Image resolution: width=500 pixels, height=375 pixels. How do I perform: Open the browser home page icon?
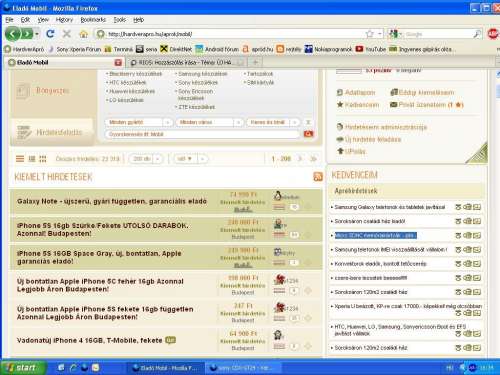pos(84,34)
